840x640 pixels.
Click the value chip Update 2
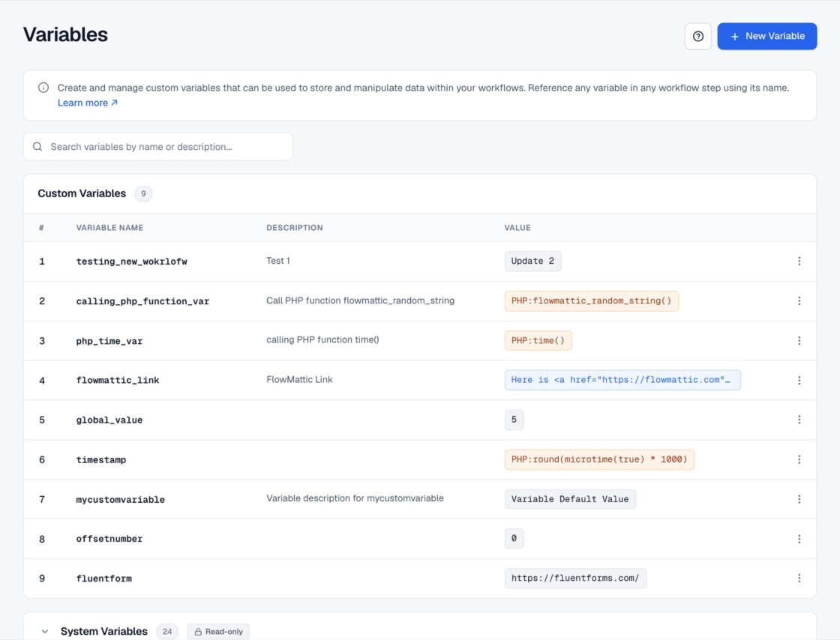click(533, 261)
